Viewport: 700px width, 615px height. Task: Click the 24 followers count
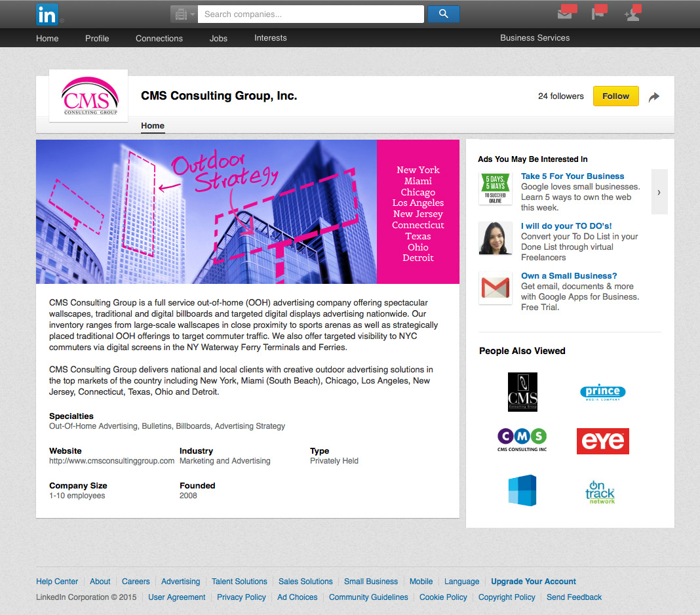[x=560, y=96]
